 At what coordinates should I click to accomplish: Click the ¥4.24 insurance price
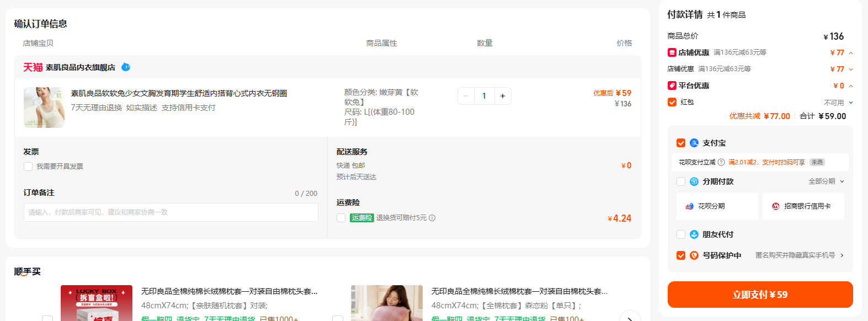tap(619, 218)
